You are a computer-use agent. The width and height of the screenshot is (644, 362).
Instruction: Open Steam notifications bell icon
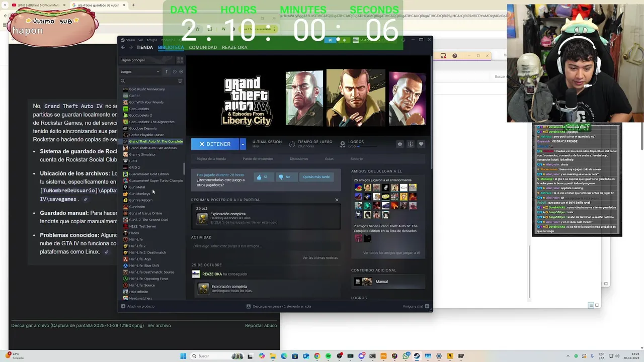coord(344,40)
